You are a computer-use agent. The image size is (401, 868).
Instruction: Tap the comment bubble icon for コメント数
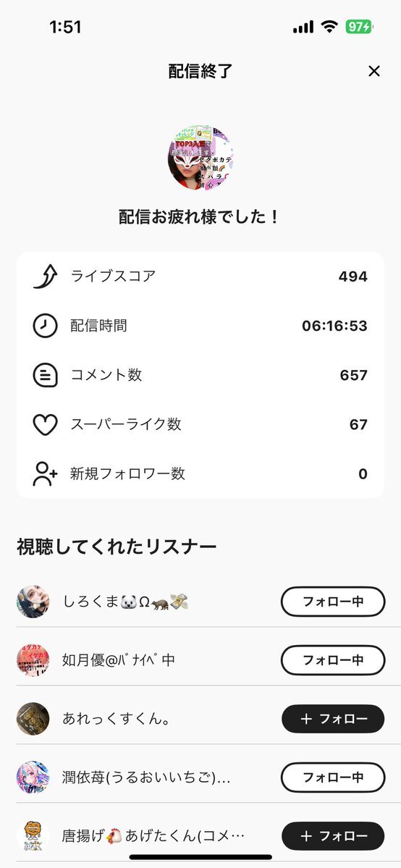click(x=45, y=375)
